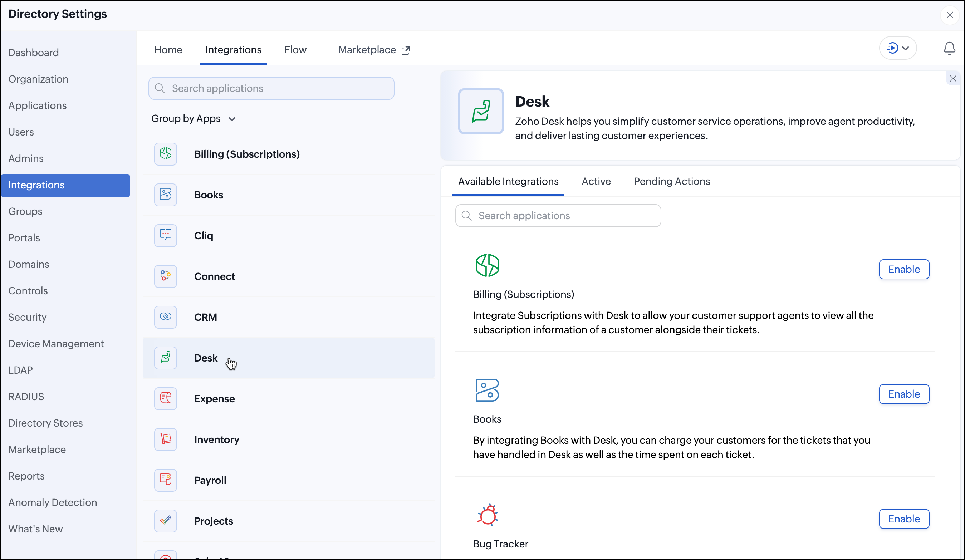Open the notifications bell icon

coord(949,49)
